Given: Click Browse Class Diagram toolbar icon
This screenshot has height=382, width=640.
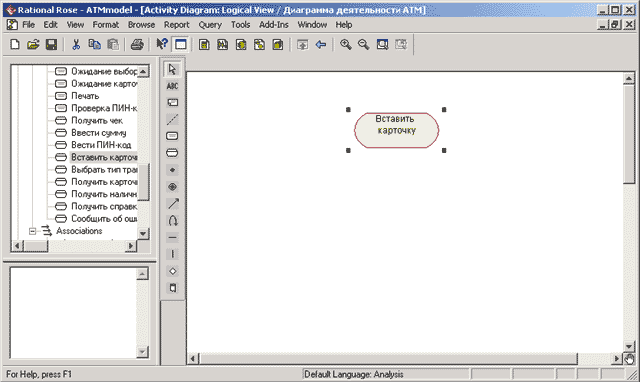Looking at the screenshot, I should pos(204,44).
